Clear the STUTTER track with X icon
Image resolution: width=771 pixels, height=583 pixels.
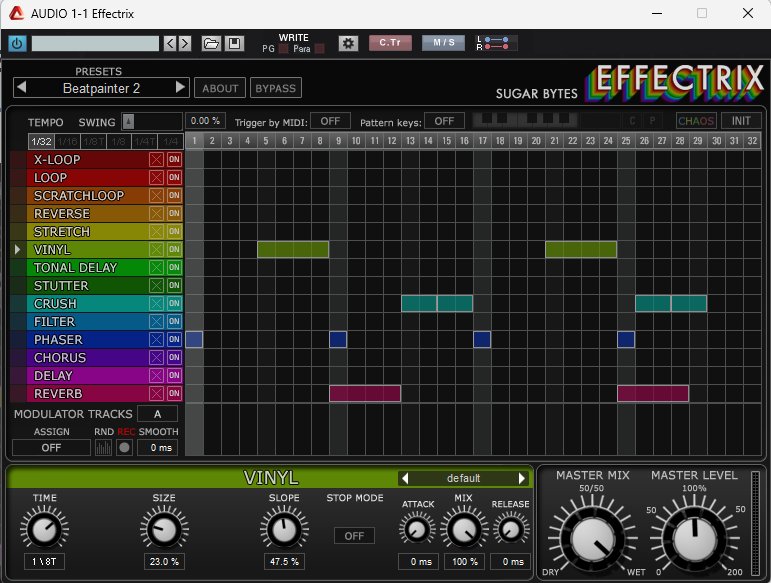pyautogui.click(x=156, y=286)
